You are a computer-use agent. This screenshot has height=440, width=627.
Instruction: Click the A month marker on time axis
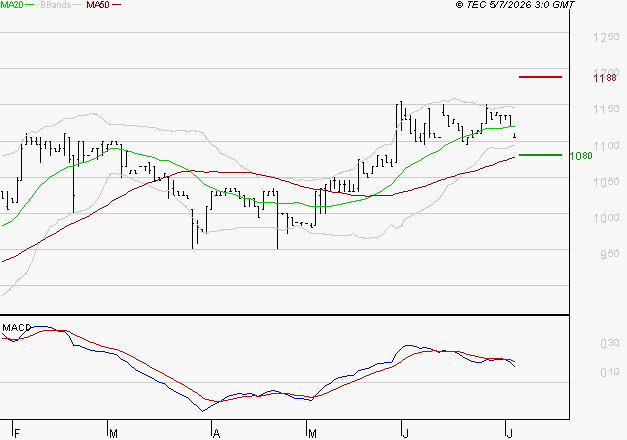[216, 433]
